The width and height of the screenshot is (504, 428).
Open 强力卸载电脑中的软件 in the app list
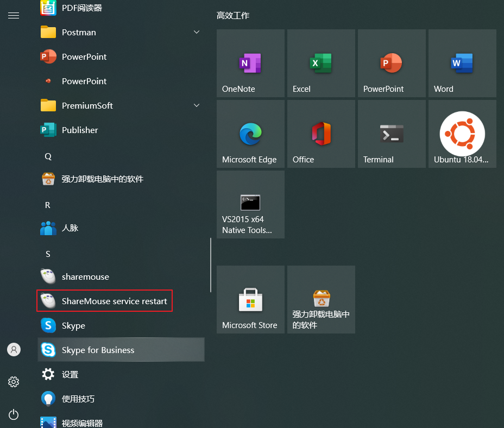click(121, 179)
